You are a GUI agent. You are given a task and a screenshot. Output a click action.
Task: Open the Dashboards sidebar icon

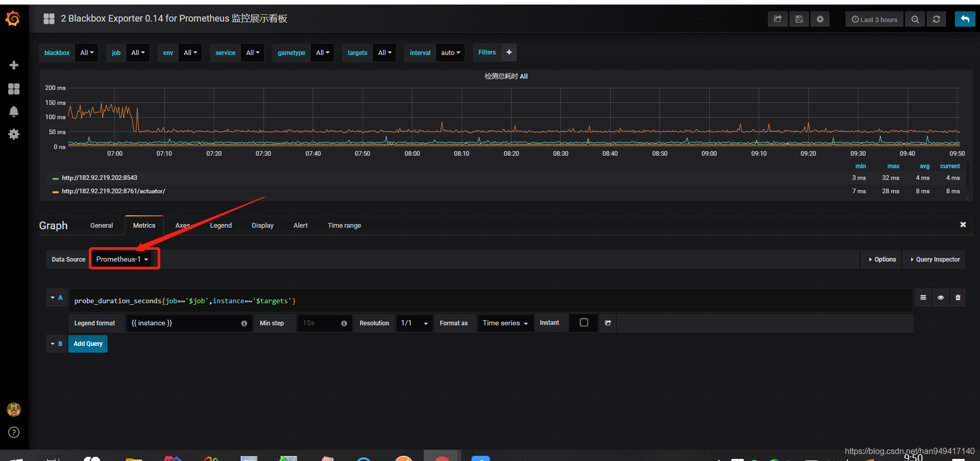coord(14,89)
